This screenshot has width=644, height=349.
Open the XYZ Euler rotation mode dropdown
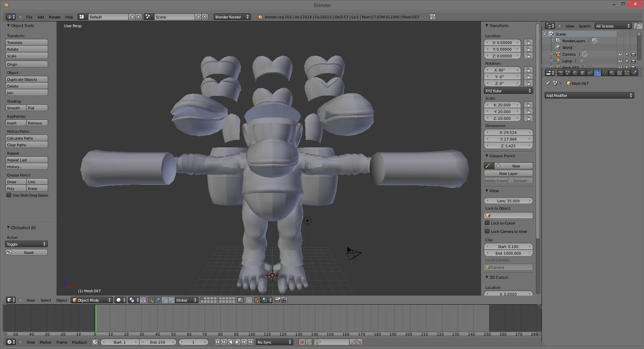click(508, 91)
